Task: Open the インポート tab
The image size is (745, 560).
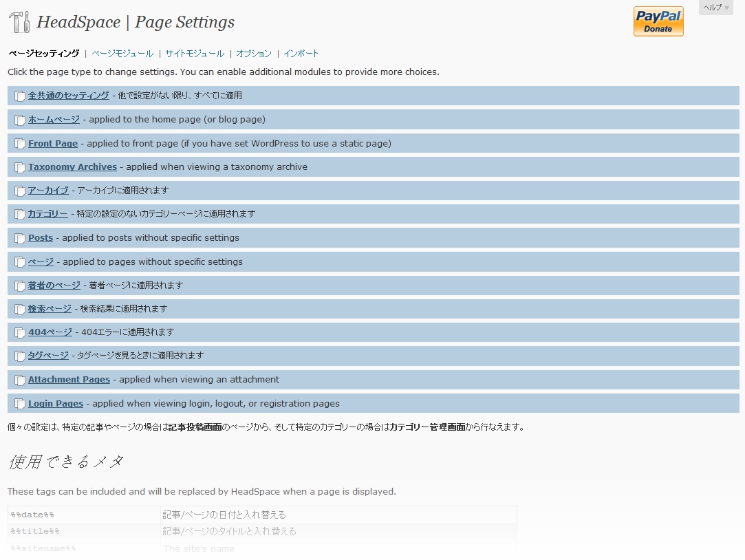Action: (301, 53)
